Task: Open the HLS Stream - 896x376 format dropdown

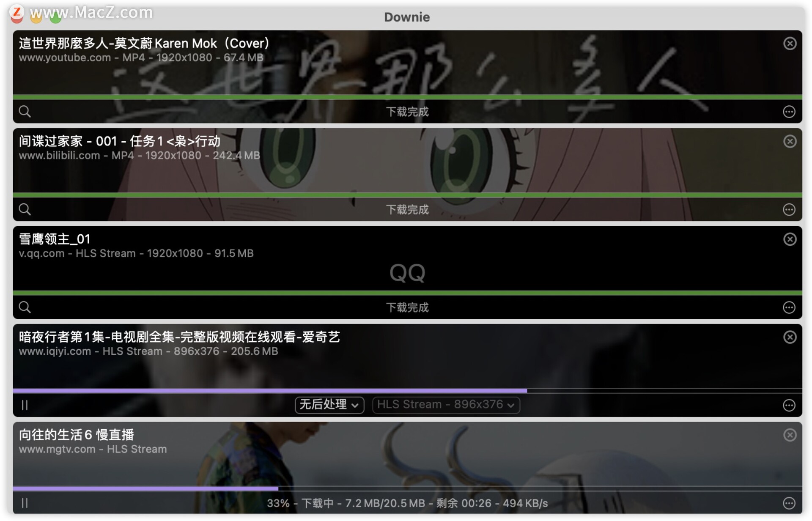Action: click(446, 405)
